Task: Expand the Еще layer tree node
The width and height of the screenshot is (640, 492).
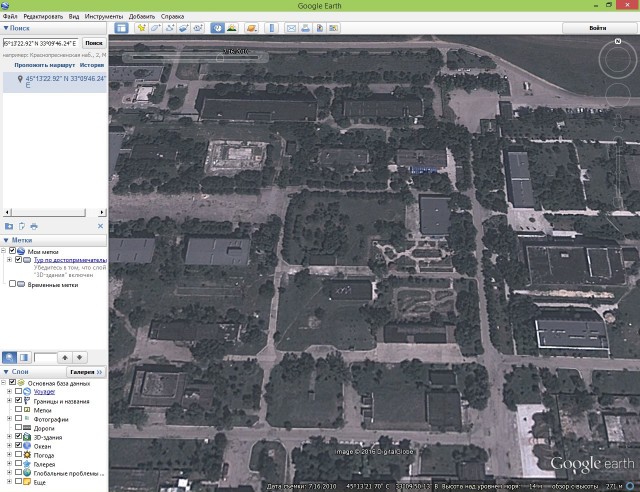Action: [9, 482]
